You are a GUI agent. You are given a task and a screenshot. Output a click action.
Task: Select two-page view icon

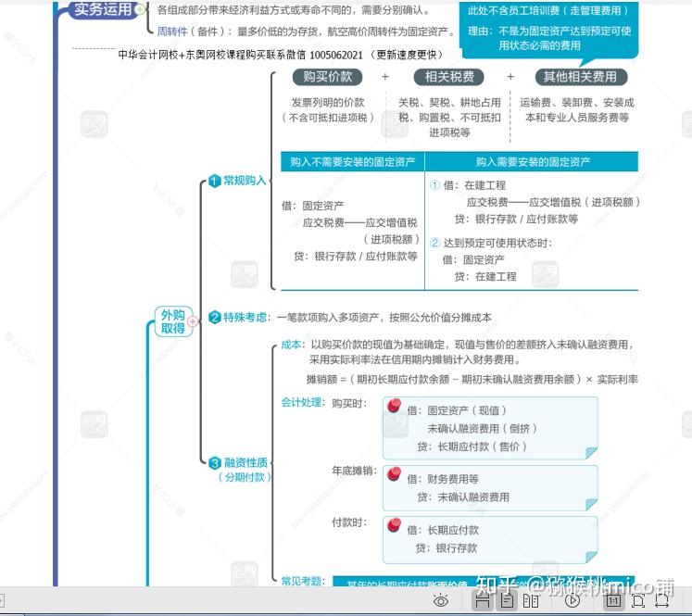pyautogui.click(x=531, y=600)
